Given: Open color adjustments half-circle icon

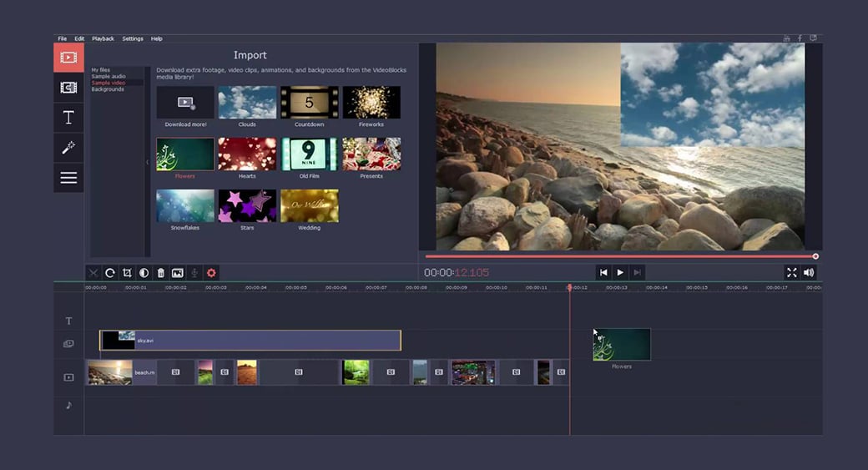Looking at the screenshot, I should (x=144, y=273).
